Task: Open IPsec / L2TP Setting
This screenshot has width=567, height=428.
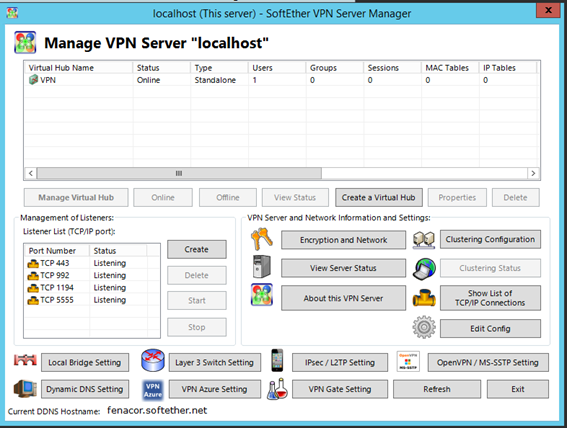Action: 340,363
